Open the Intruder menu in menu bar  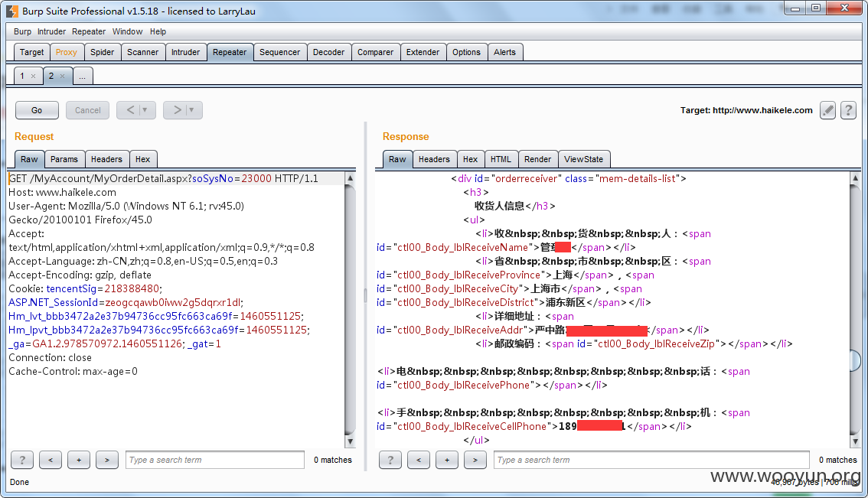click(x=51, y=31)
